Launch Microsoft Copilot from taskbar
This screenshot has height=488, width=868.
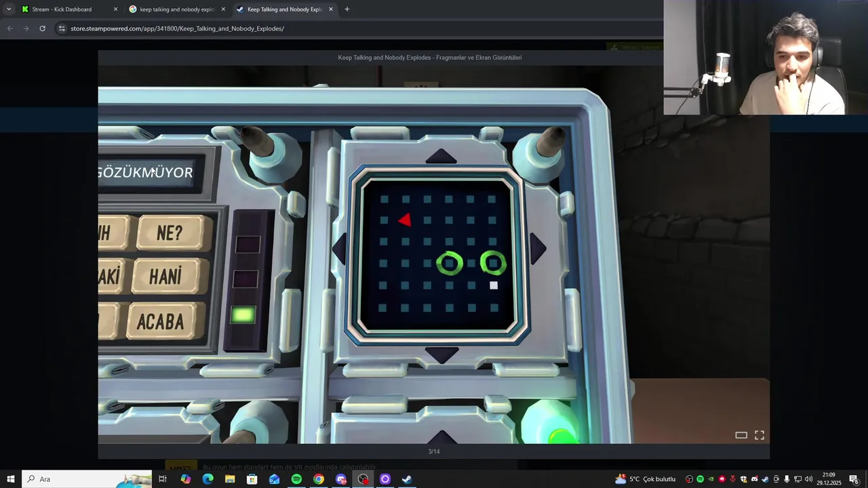click(x=185, y=479)
